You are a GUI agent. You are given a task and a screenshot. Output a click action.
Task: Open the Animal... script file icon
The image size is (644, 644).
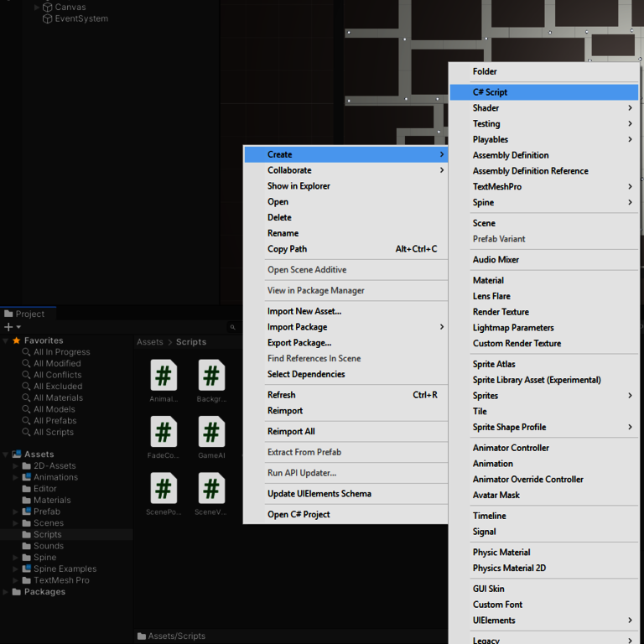(x=164, y=375)
